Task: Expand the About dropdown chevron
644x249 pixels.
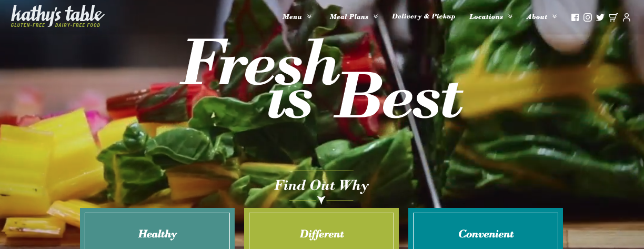Action: pos(555,16)
